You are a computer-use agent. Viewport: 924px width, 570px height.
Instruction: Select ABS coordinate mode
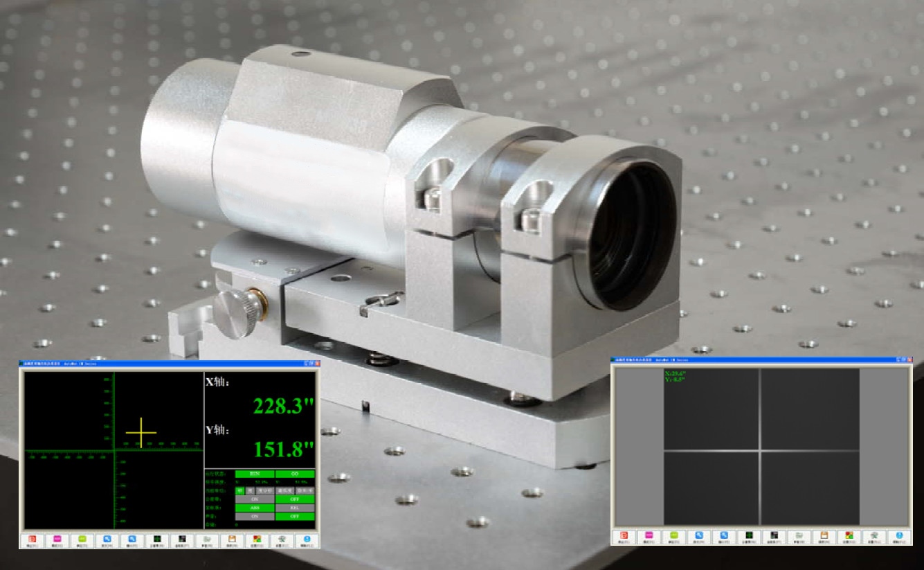(255, 507)
